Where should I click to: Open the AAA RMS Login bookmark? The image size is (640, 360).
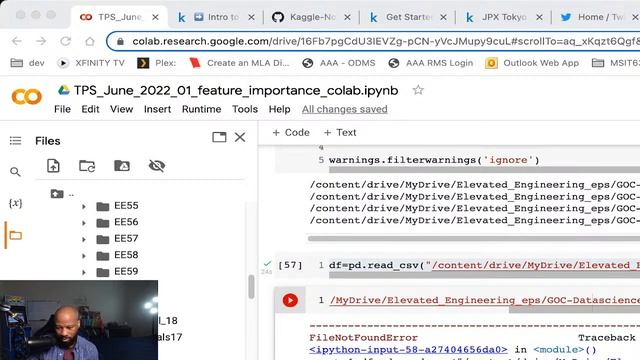431,63
